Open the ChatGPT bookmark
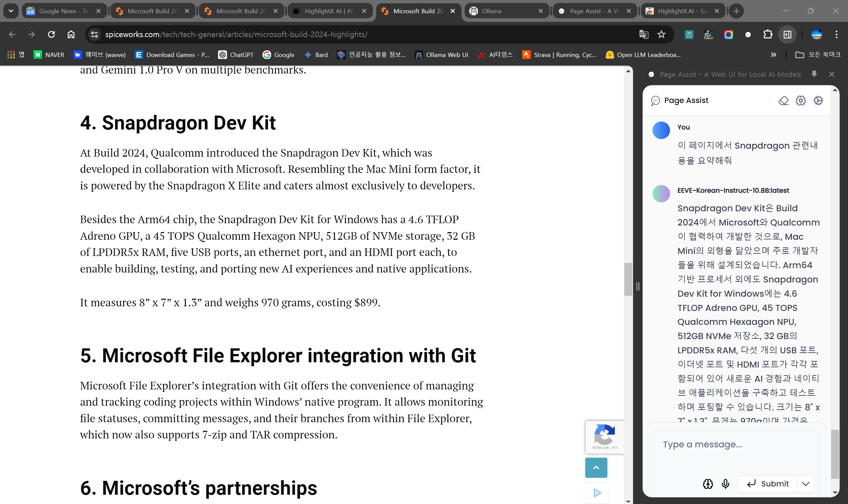The height and width of the screenshot is (504, 848). [x=236, y=55]
